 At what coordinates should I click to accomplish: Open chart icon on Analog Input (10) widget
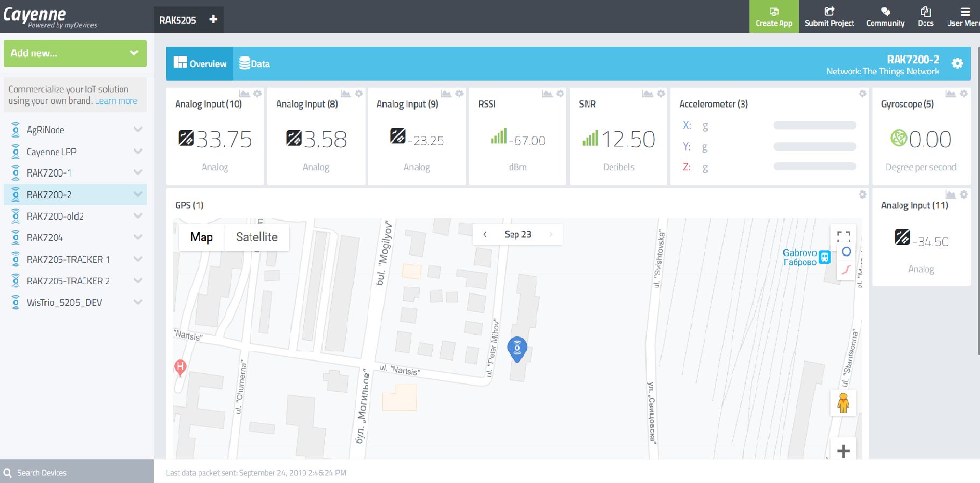point(245,93)
